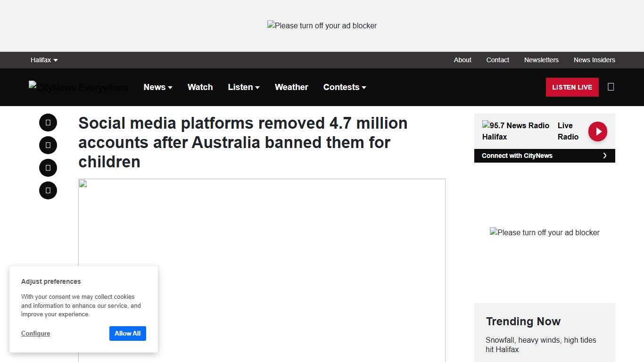Open the Snowfall heavy winds trending story
Image resolution: width=644 pixels, height=362 pixels.
(x=541, y=345)
